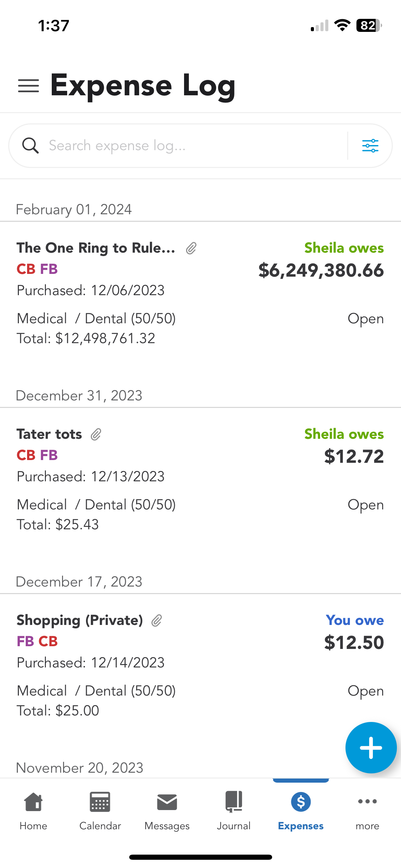Open the Tater tots expense entry

coord(49,434)
